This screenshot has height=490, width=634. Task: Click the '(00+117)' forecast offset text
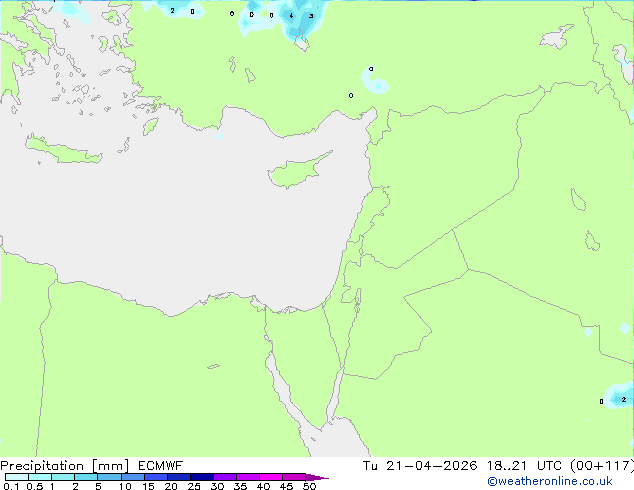602,466
